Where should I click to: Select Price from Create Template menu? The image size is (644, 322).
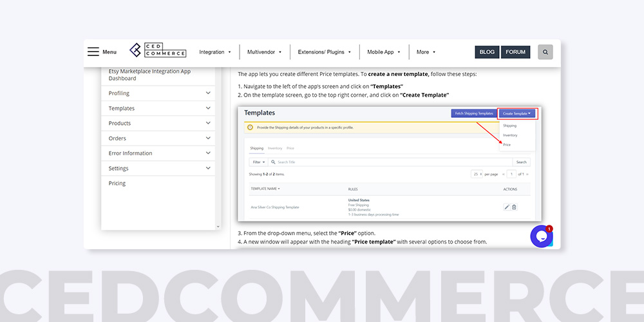[x=507, y=144]
